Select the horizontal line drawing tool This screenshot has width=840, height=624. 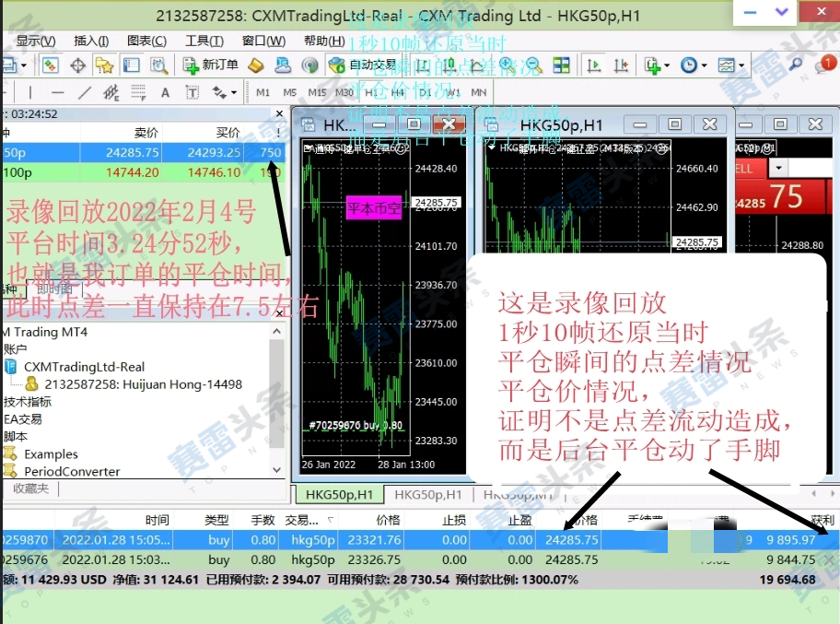(x=57, y=93)
